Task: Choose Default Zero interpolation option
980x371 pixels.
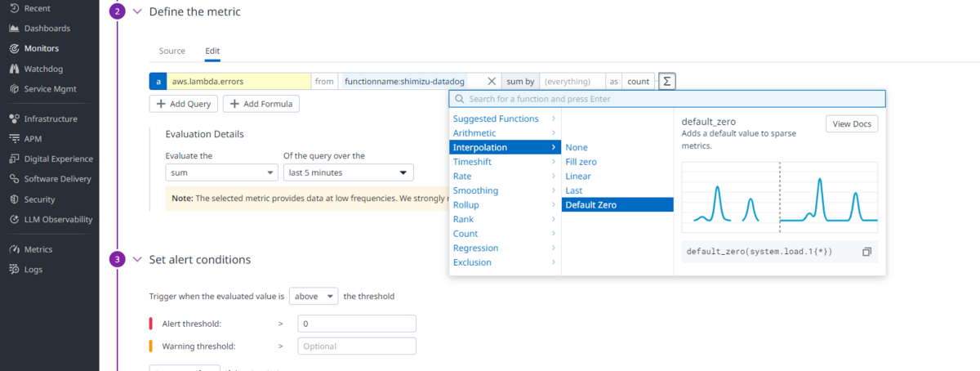Action: (617, 205)
